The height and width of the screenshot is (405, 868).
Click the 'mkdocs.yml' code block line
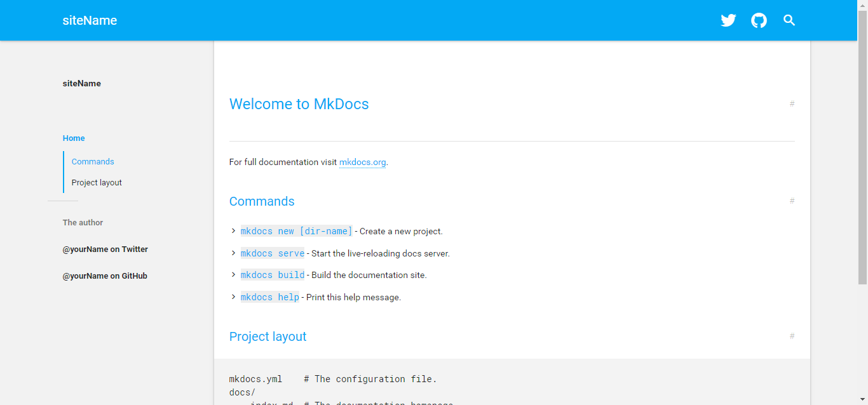pos(333,379)
